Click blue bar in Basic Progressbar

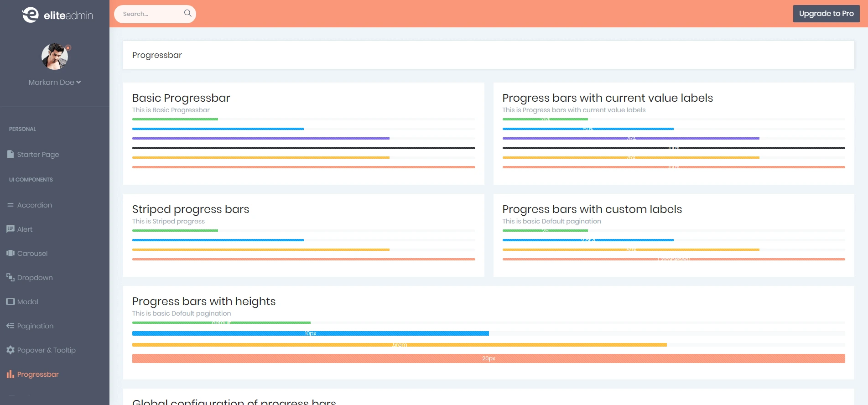click(x=218, y=129)
